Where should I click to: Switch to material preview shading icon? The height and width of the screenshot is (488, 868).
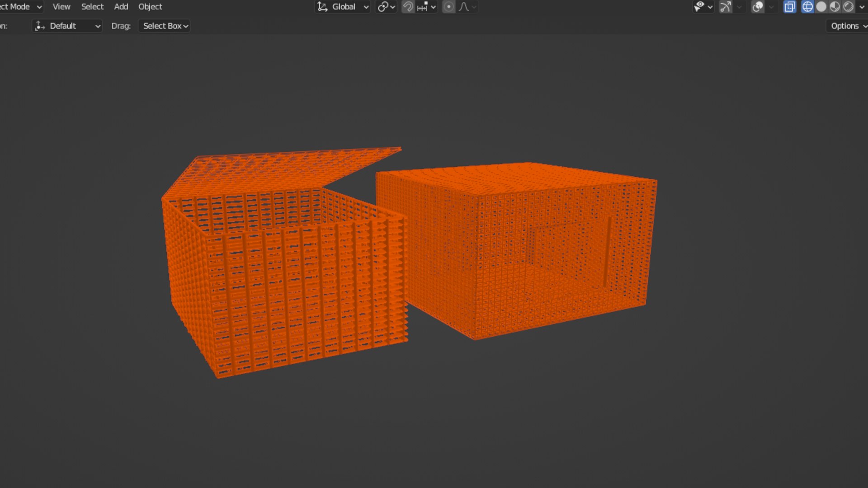pos(835,7)
